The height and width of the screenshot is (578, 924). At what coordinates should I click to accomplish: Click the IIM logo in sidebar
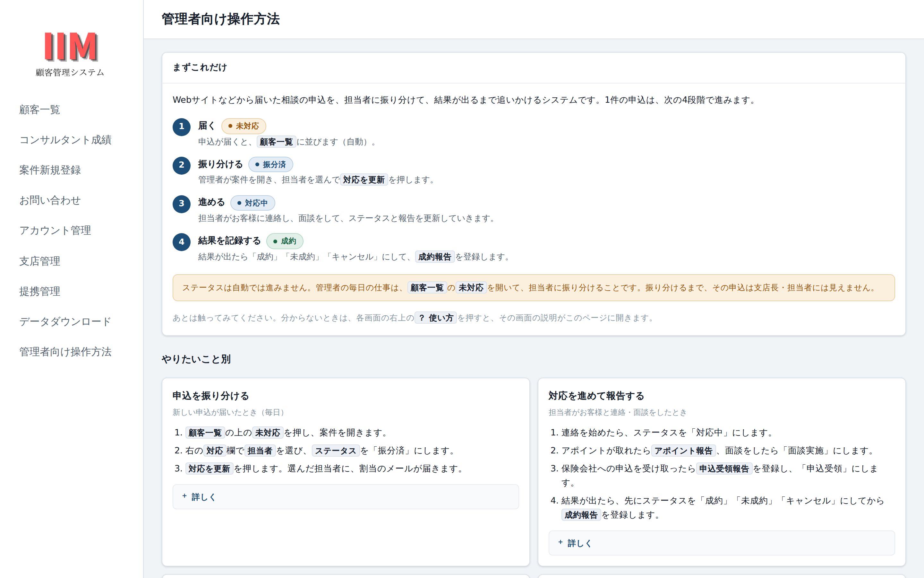[x=71, y=47]
